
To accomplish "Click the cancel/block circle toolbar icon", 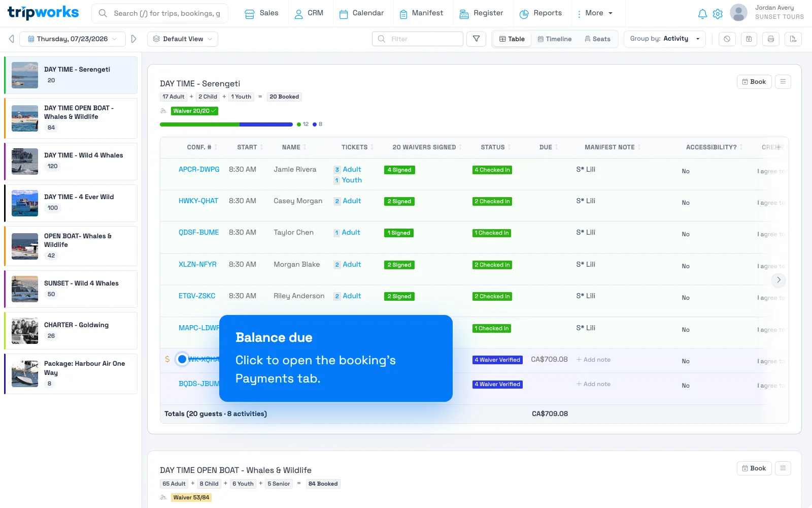I will tap(727, 39).
